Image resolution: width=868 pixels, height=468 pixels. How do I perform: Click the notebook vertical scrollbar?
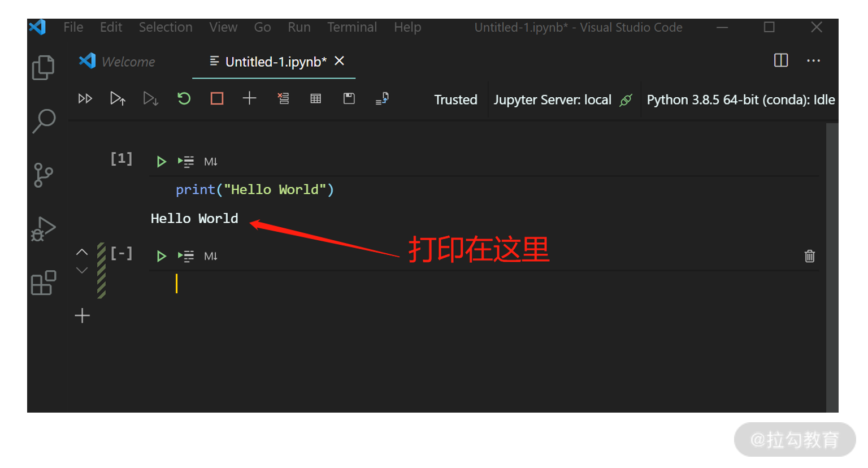coord(832,267)
